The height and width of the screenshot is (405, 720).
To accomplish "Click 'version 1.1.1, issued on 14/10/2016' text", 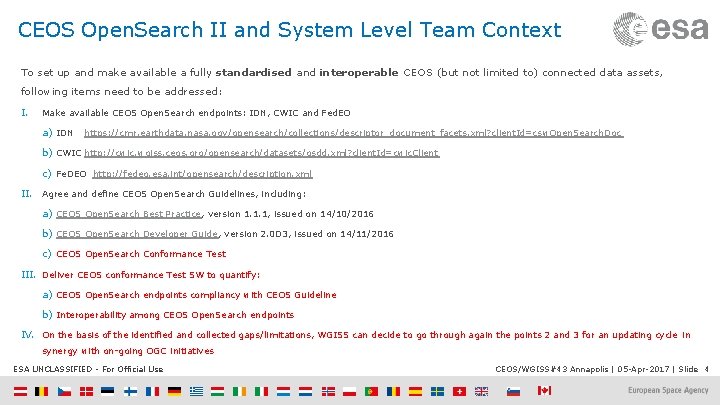I will (291, 214).
